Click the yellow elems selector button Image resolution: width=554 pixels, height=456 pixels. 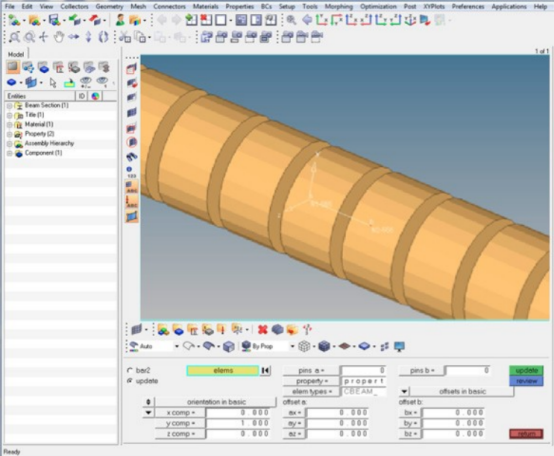pyautogui.click(x=223, y=371)
